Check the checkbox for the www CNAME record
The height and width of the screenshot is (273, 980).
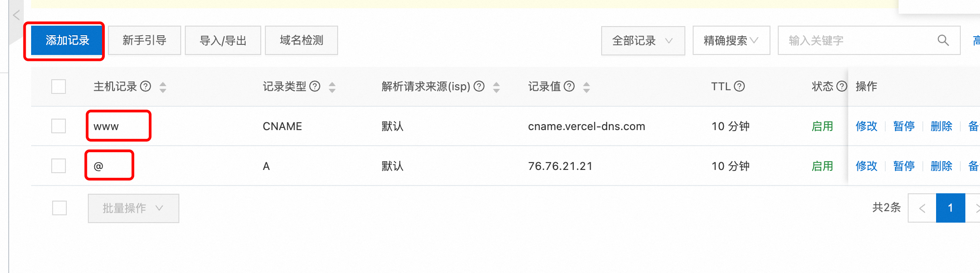coord(58,126)
